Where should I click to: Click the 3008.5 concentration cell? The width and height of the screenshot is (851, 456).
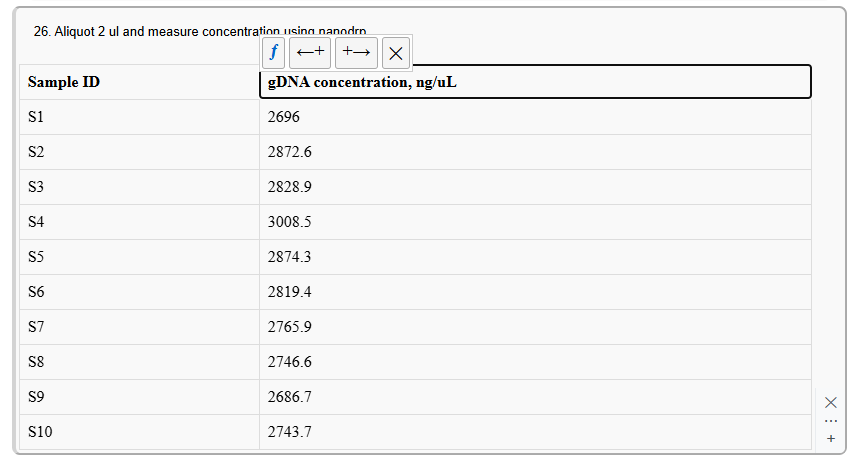(534, 222)
